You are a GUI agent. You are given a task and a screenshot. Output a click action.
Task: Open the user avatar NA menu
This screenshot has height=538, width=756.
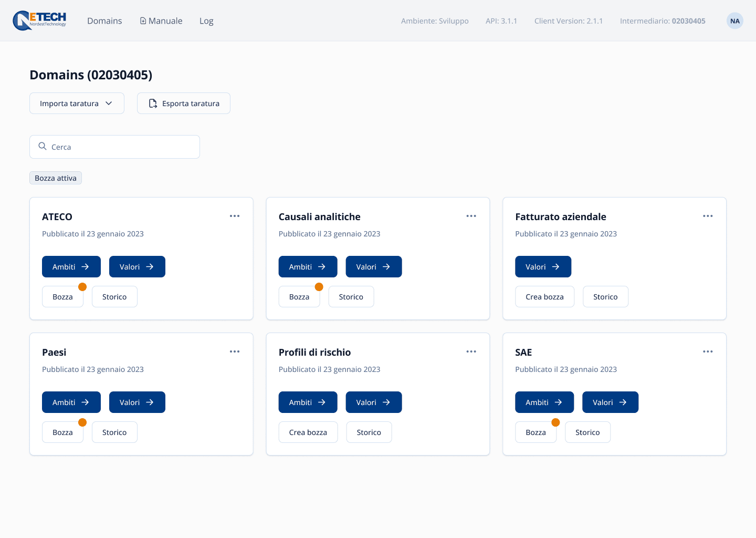734,21
